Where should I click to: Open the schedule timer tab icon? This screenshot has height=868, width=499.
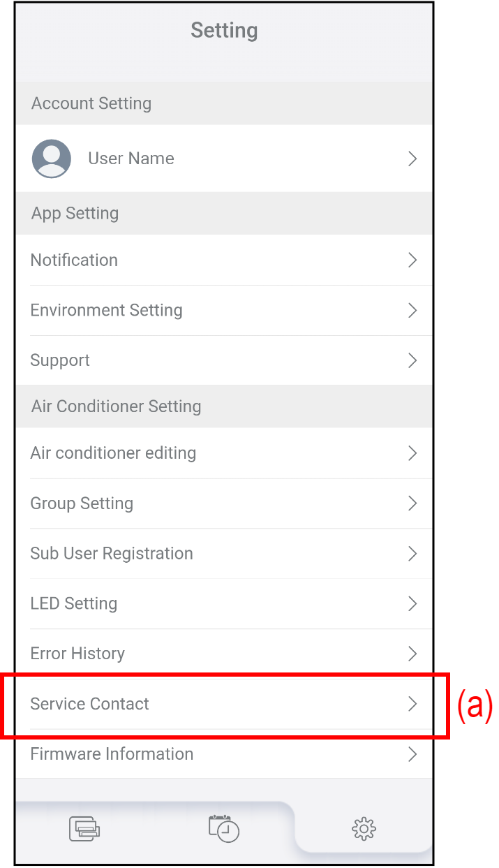click(224, 828)
